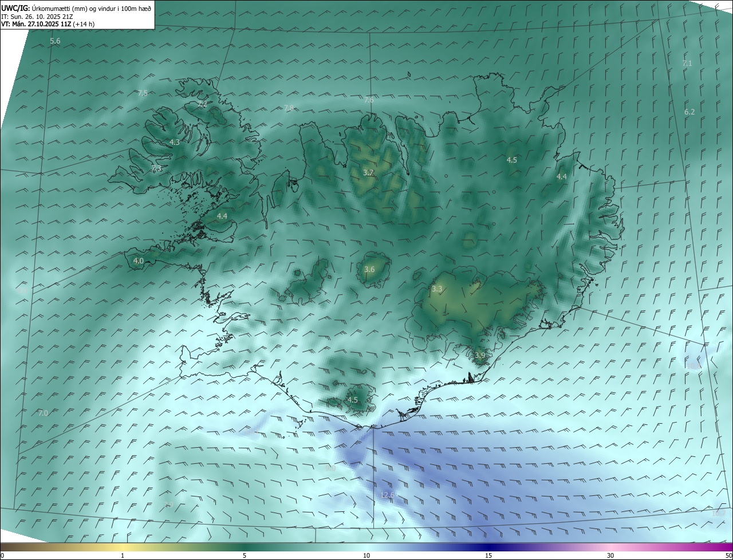Click the 7.0 value label
Image resolution: width=733 pixels, height=560 pixels.
point(43,413)
